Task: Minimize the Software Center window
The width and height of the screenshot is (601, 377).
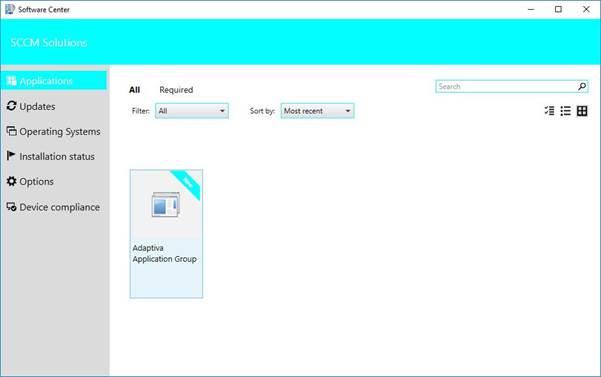Action: coord(531,9)
